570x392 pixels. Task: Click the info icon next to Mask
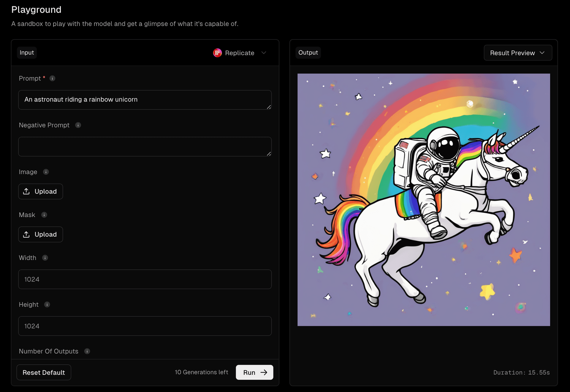pos(44,215)
